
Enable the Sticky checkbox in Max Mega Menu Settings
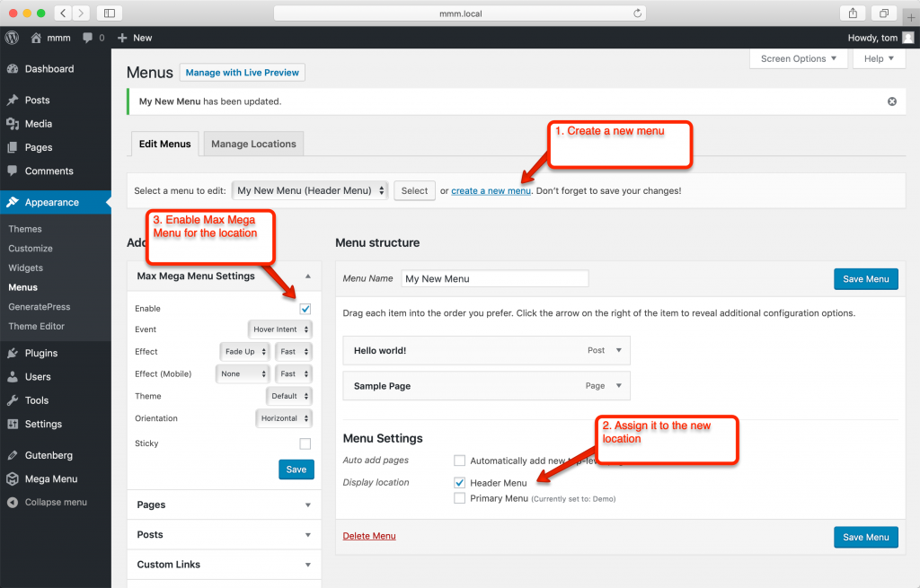pyautogui.click(x=305, y=443)
